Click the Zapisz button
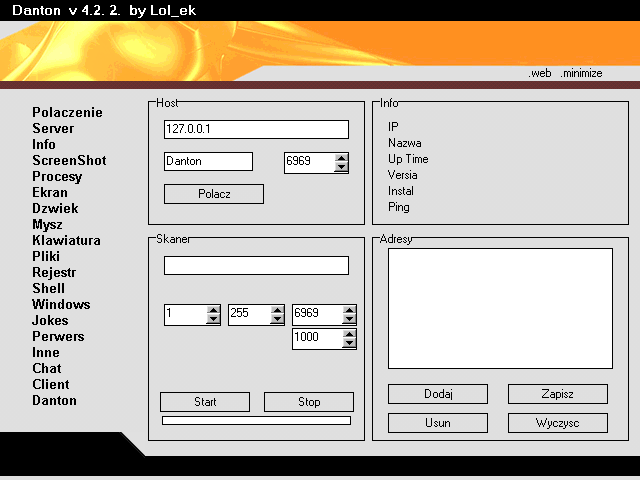Image resolution: width=640 pixels, height=480 pixels. (x=557, y=394)
